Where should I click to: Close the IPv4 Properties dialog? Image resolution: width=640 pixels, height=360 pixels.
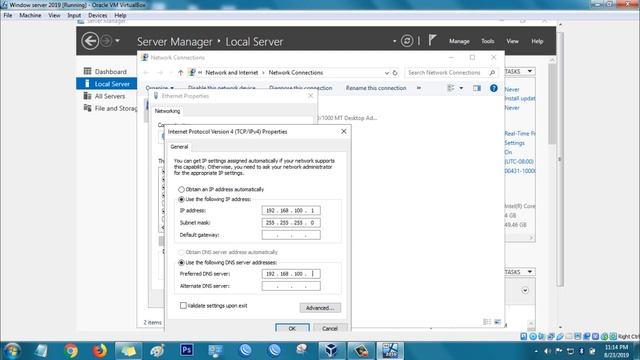pos(344,131)
